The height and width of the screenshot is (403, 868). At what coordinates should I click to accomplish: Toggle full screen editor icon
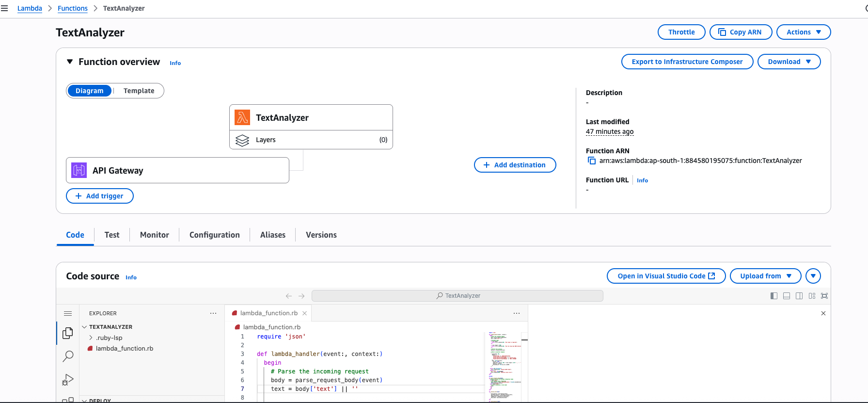[824, 296]
